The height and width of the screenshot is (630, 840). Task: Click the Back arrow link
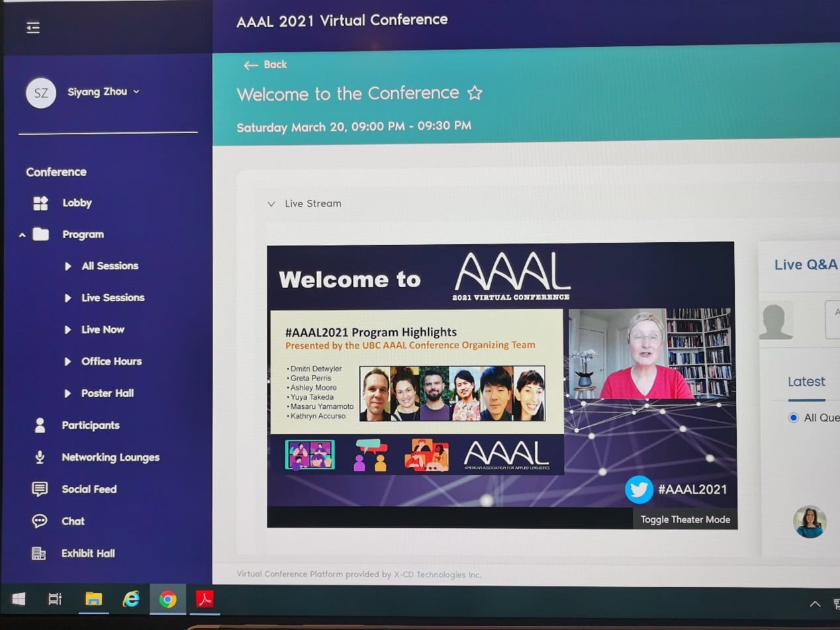[265, 65]
